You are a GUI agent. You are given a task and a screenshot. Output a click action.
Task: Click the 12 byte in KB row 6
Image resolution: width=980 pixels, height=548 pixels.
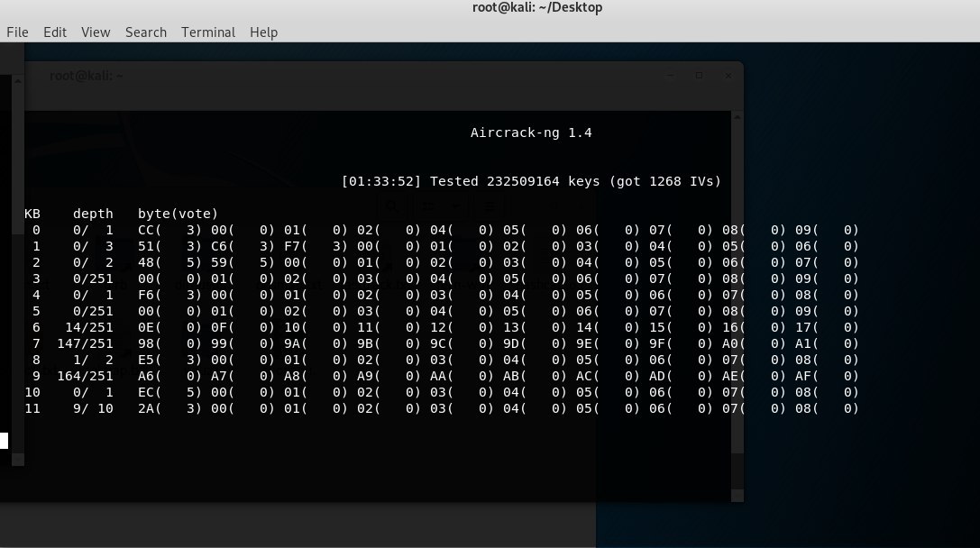(x=438, y=327)
